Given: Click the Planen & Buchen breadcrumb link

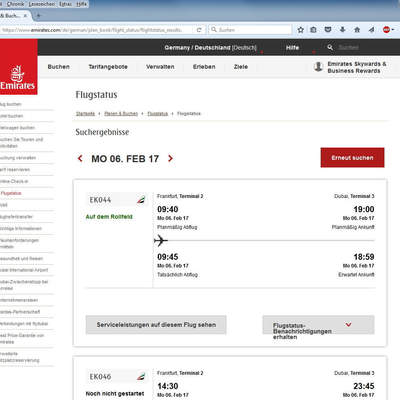Looking at the screenshot, I should 121,114.
